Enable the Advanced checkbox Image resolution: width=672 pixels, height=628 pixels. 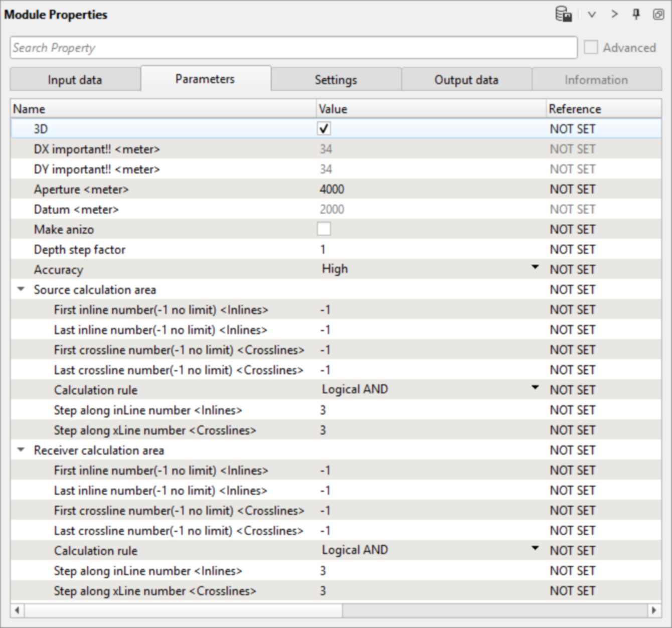pyautogui.click(x=591, y=48)
